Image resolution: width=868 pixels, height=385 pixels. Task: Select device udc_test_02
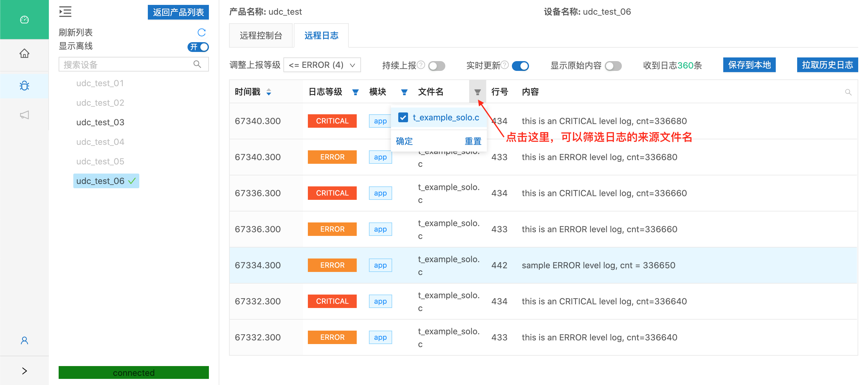click(100, 102)
